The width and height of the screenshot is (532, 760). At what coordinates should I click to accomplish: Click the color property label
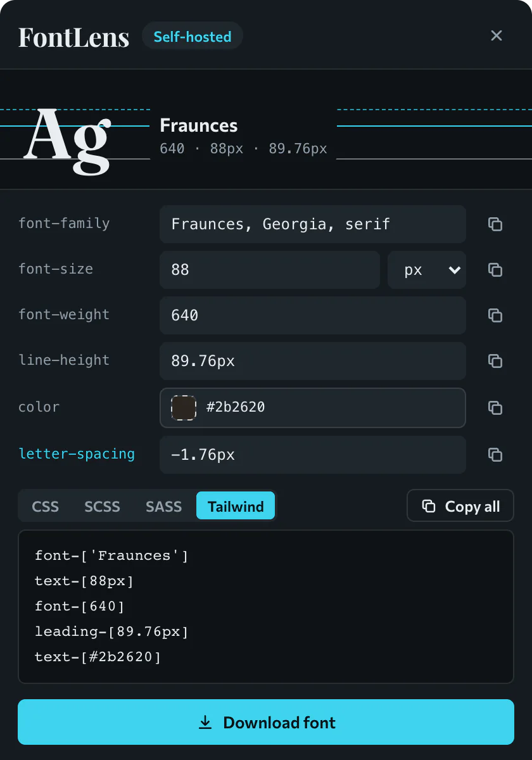(39, 407)
